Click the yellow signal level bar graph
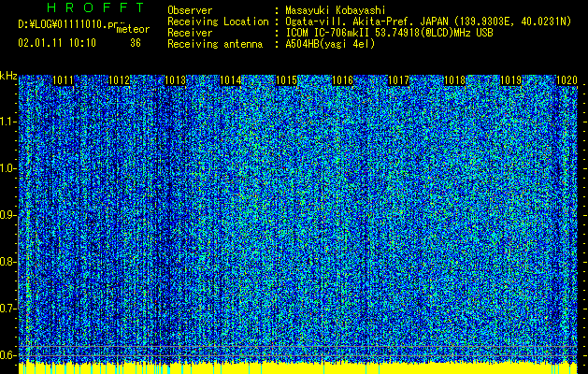The width and height of the screenshot is (588, 374). point(298,368)
